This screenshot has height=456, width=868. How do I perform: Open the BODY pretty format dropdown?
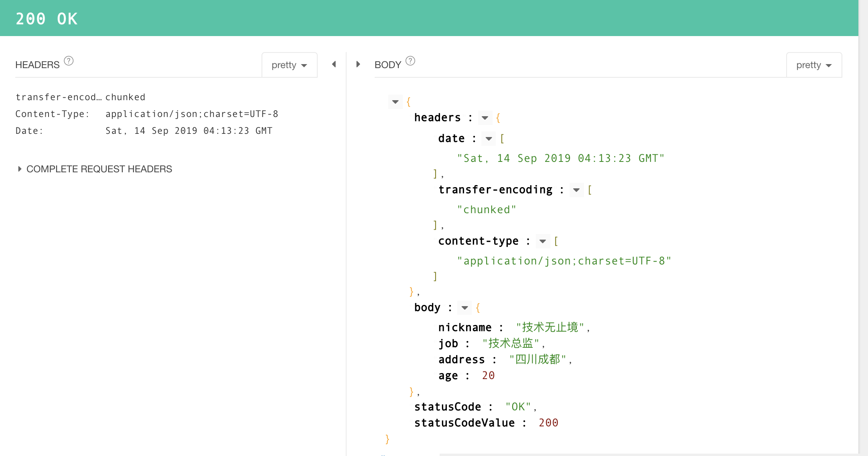(814, 65)
